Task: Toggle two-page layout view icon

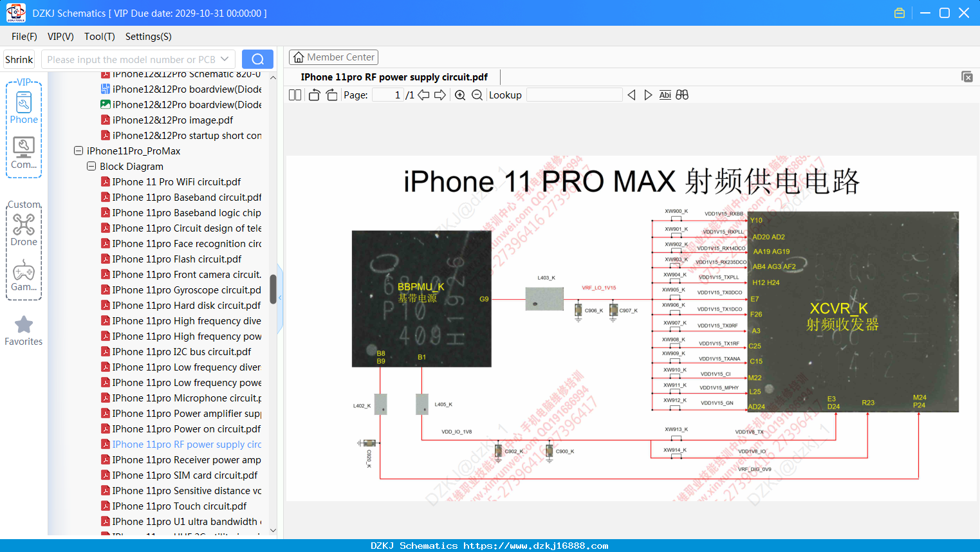Action: 295,95
